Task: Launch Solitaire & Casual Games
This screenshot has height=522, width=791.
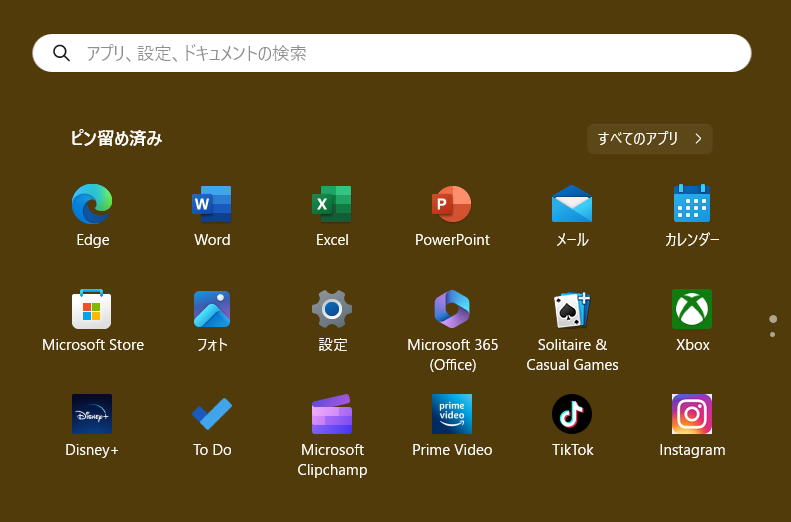Action: pyautogui.click(x=572, y=310)
